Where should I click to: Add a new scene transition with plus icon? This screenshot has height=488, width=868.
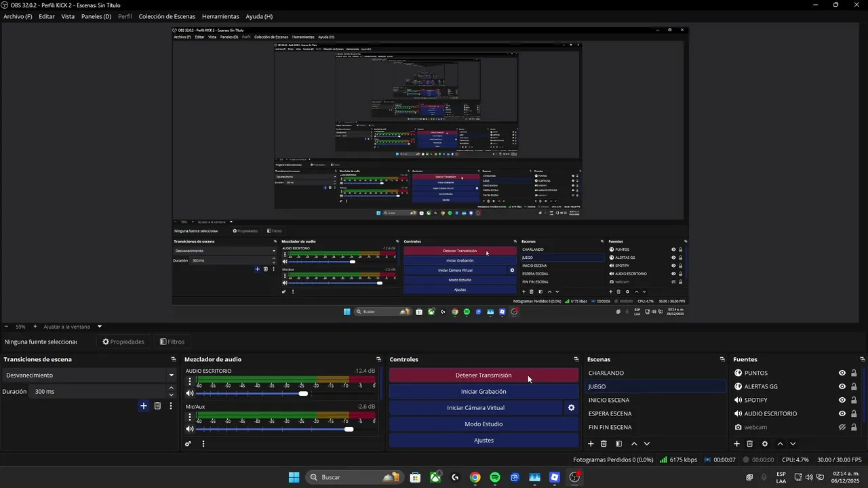point(144,406)
